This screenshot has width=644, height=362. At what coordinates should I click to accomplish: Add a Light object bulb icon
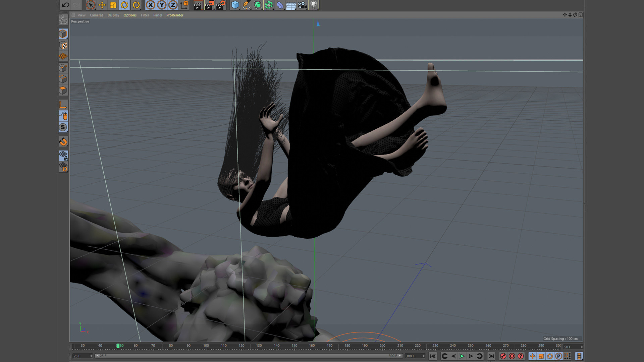313,5
